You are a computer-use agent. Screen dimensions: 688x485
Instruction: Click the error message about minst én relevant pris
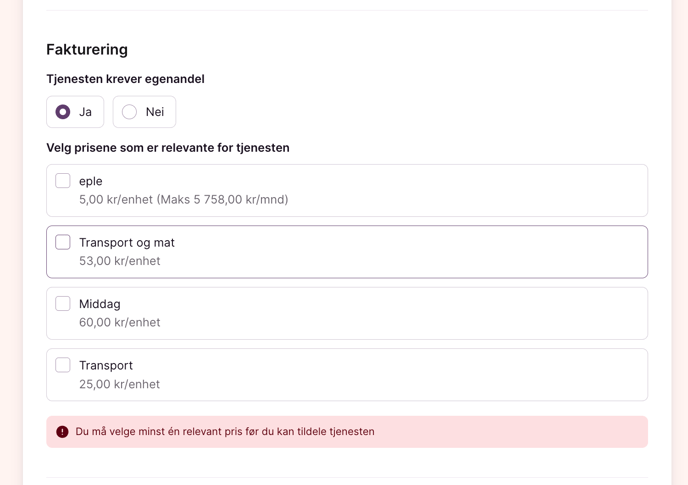[x=225, y=432]
